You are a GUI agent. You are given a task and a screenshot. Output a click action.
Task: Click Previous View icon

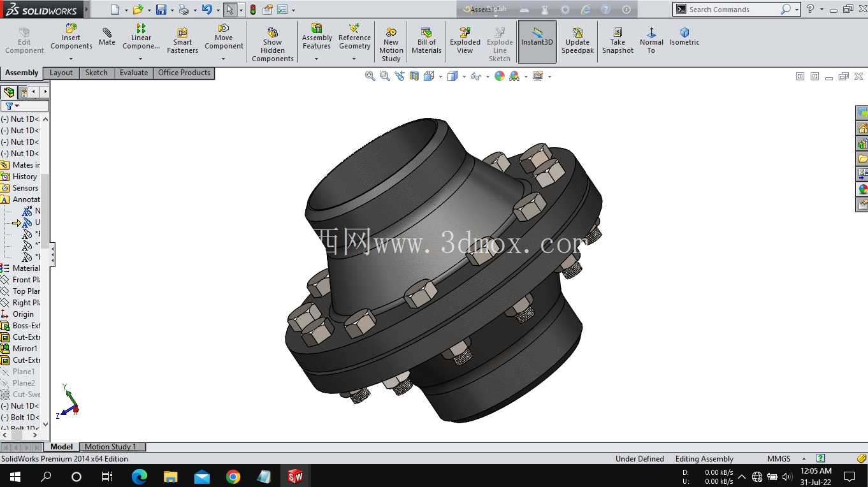click(x=400, y=76)
